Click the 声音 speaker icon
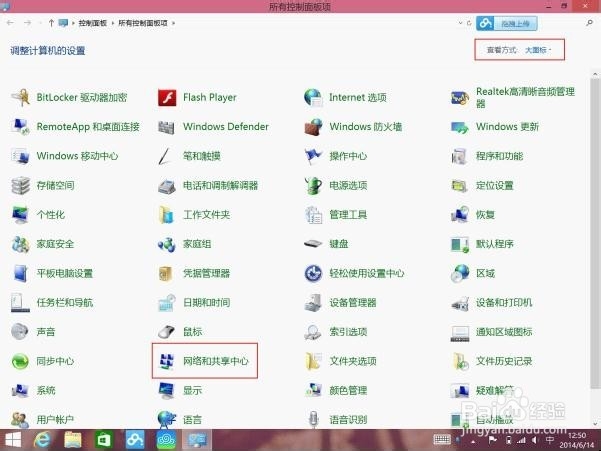This screenshot has width=601, height=451. (x=20, y=332)
